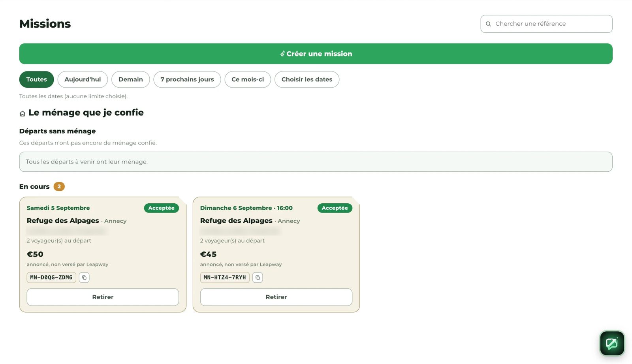This screenshot has height=364, width=632.
Task: Open the Choisir les dates filter
Action: point(307,79)
